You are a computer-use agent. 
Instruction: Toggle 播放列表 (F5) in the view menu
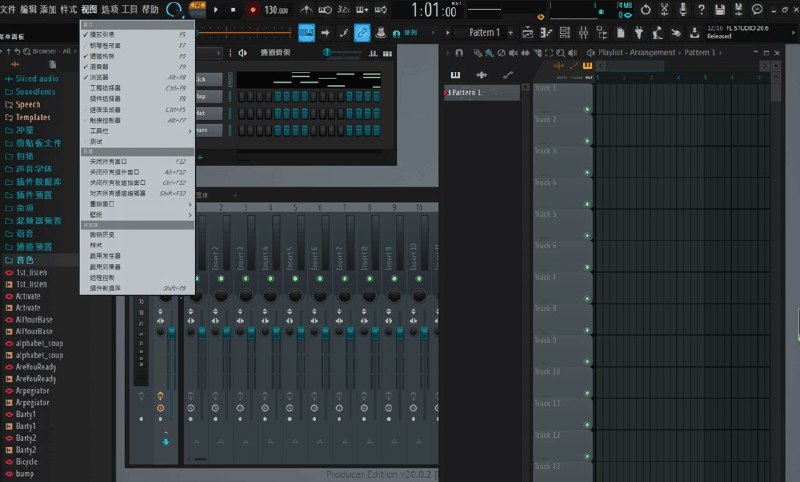click(x=137, y=34)
